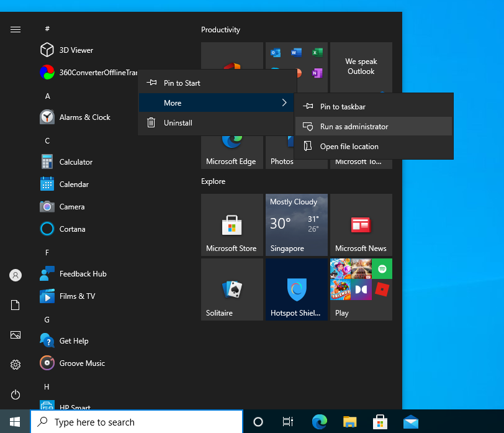Viewport: 504px width, 433px height.
Task: Open Task View on taskbar
Action: coord(287,422)
